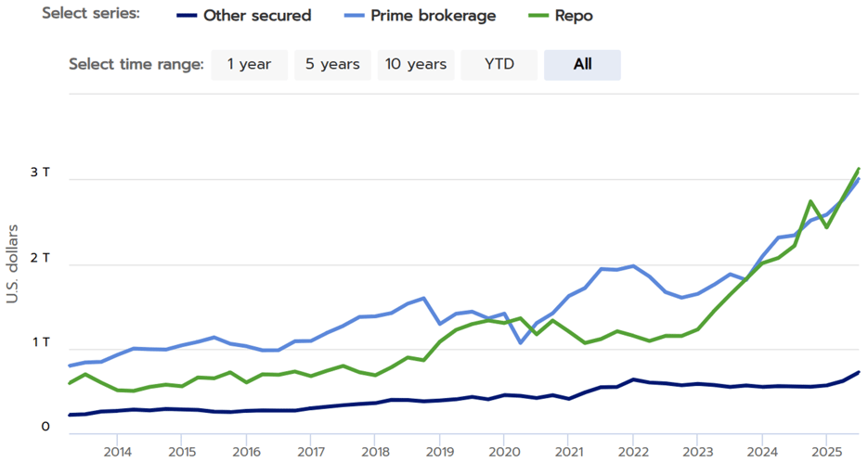The width and height of the screenshot is (868, 462).
Task: Choose the 10 years time range
Action: click(x=416, y=65)
